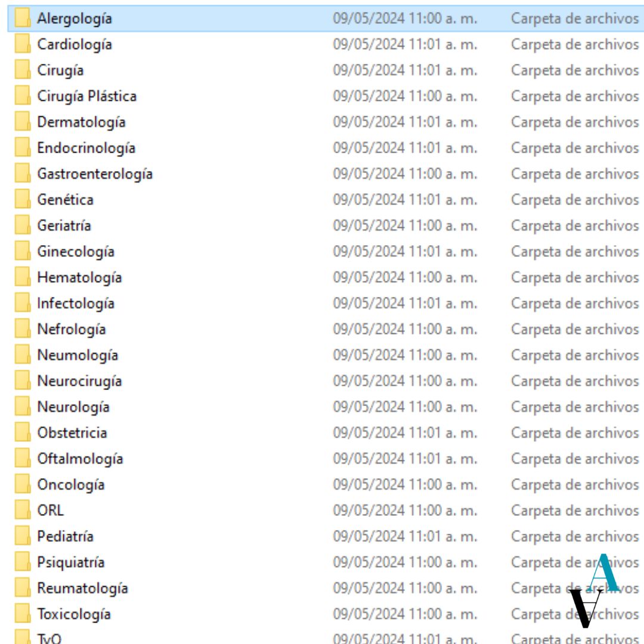
Task: Click the Alergología folder icon
Action: [23, 18]
